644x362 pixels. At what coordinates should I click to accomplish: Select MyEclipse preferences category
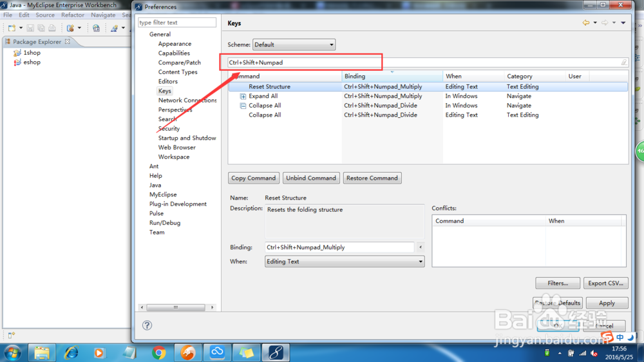coord(163,195)
